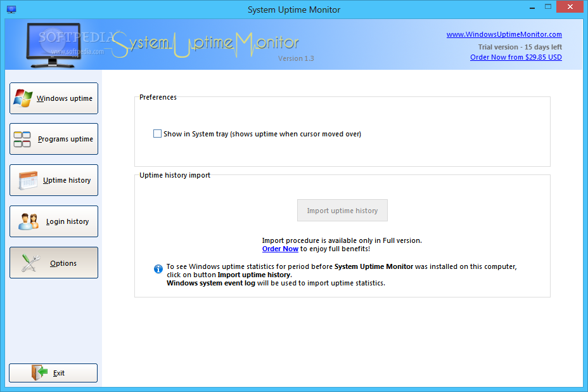The image size is (588, 392).
Task: Click the blue information icon
Action: [158, 269]
